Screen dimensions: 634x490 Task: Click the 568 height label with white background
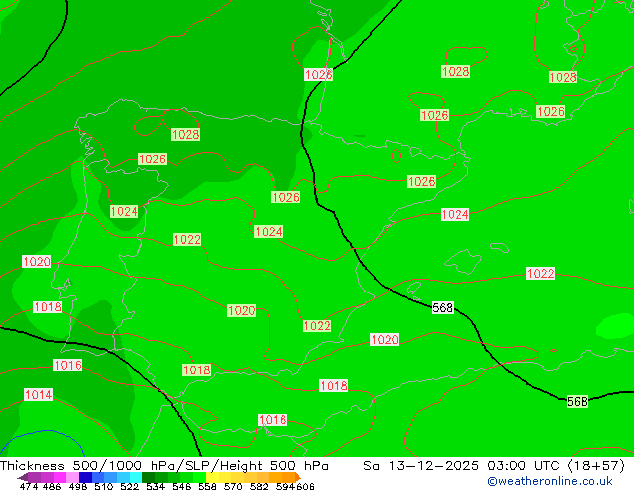pos(443,308)
